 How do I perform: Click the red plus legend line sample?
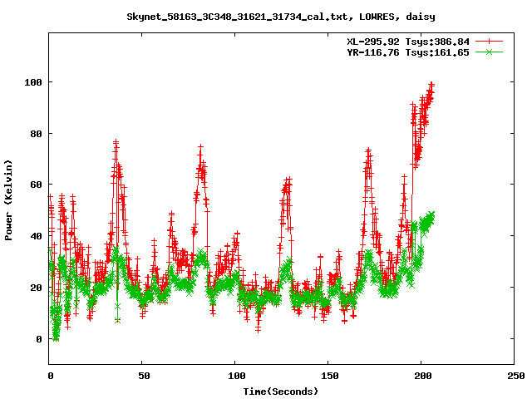tap(489, 42)
